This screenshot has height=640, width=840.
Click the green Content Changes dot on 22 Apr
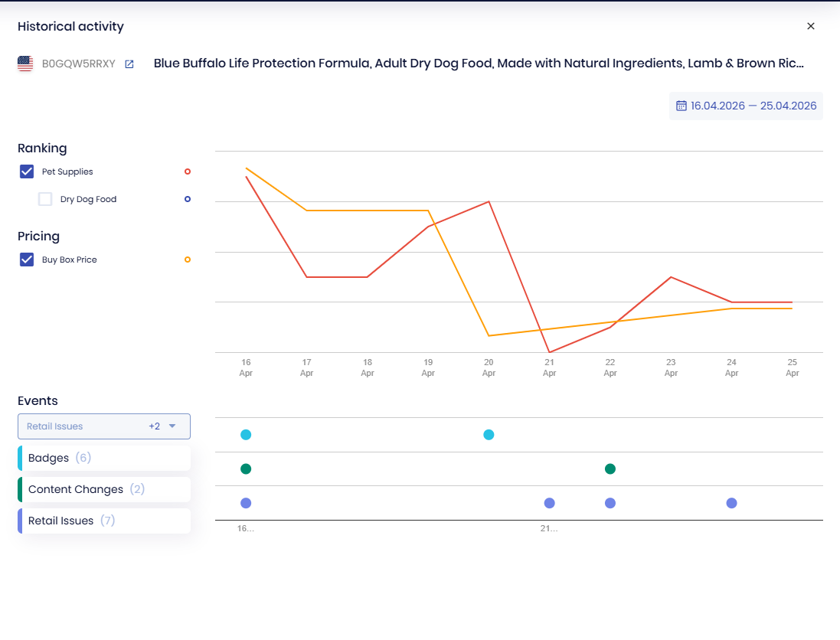610,469
